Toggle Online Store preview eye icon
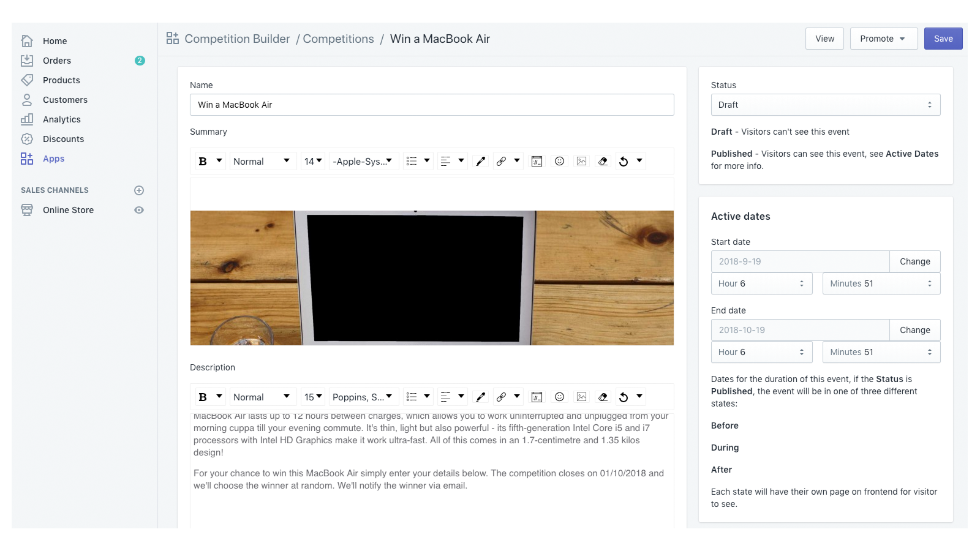The height and width of the screenshot is (551, 980). pos(139,210)
